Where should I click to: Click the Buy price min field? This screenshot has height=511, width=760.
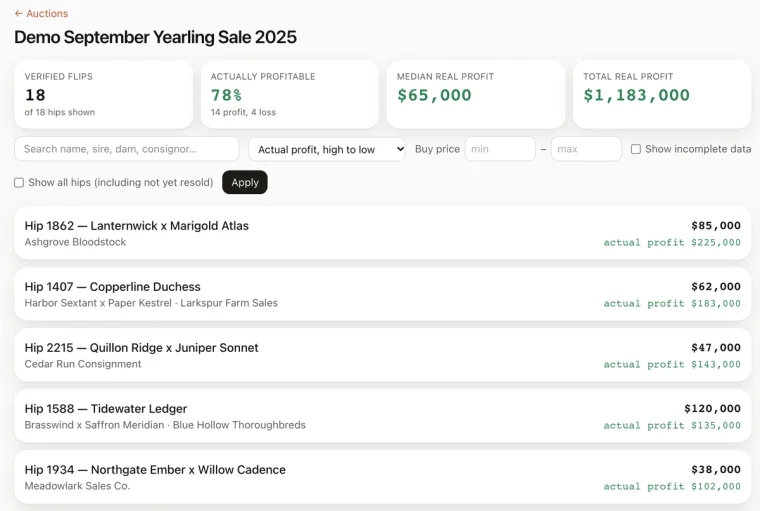pos(500,149)
